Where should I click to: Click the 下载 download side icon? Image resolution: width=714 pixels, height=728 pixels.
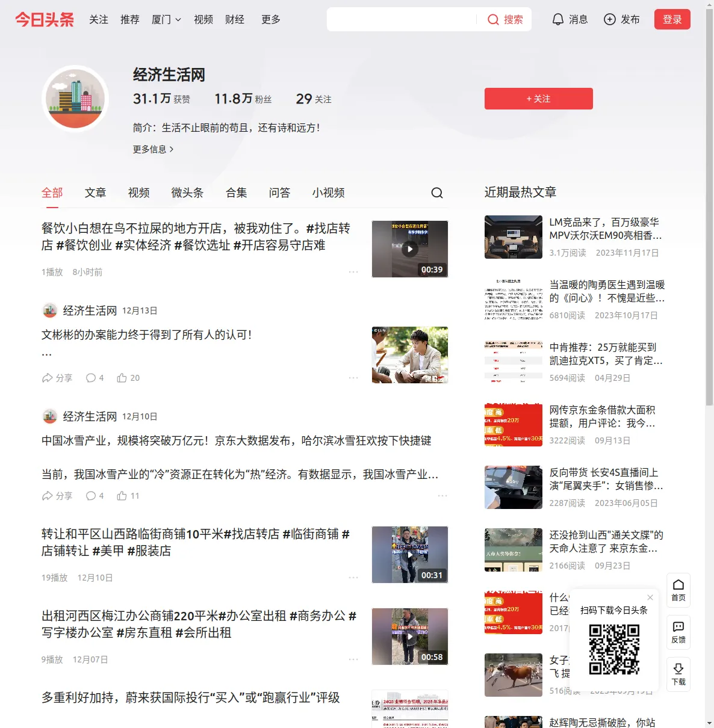click(678, 674)
